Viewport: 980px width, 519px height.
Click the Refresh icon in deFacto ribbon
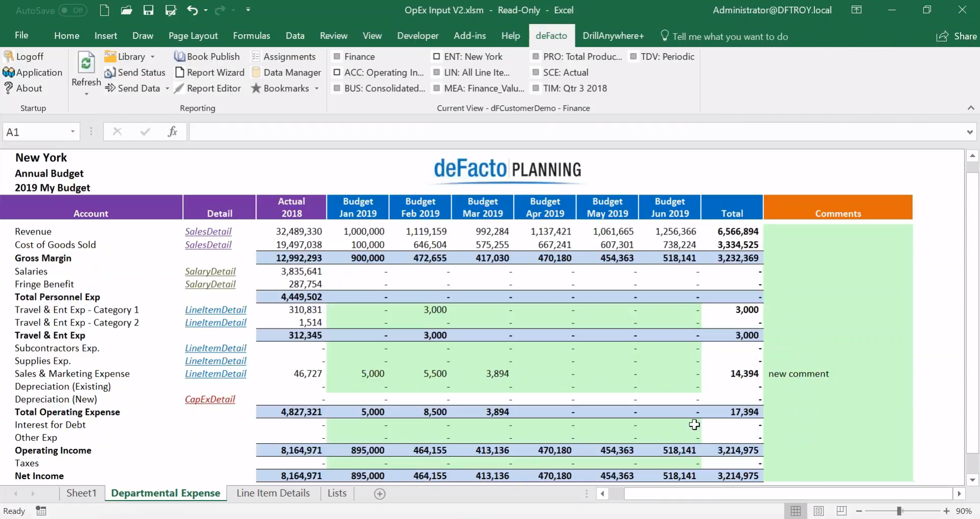[x=86, y=64]
